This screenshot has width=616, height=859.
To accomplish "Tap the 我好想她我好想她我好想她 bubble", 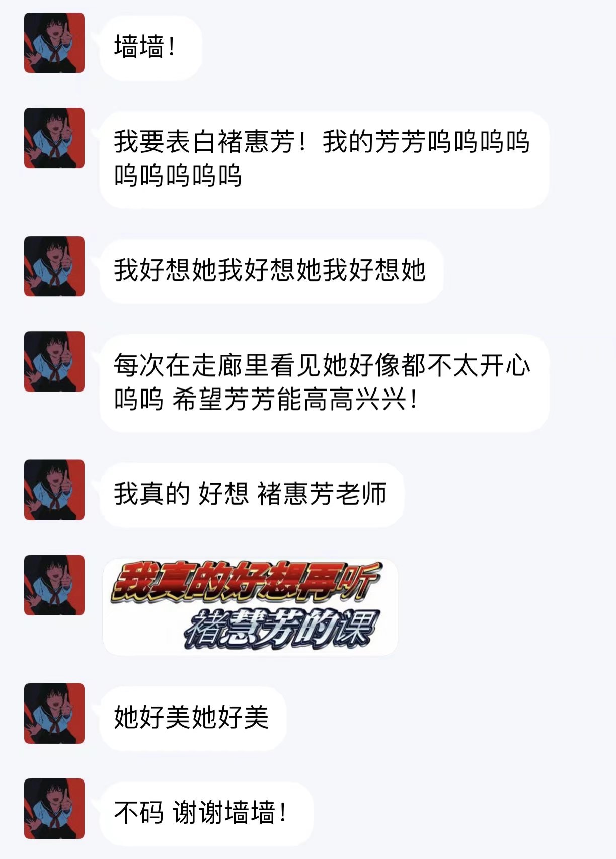I will tap(271, 271).
